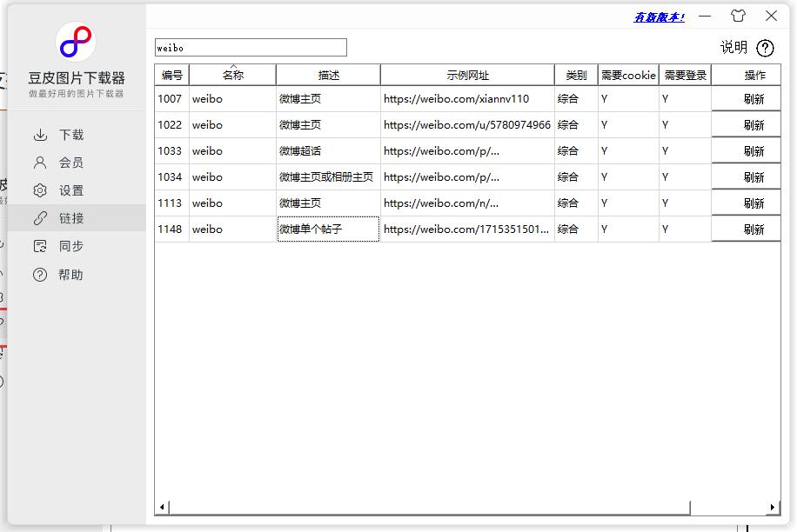The image size is (797, 532).
Task: Click 微博主页 description in row 1113
Action: click(x=328, y=203)
